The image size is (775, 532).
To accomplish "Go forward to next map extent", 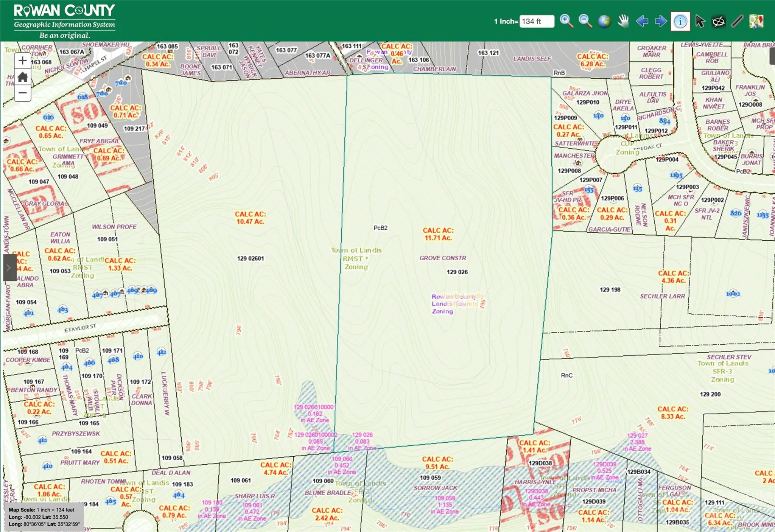I will 661,21.
